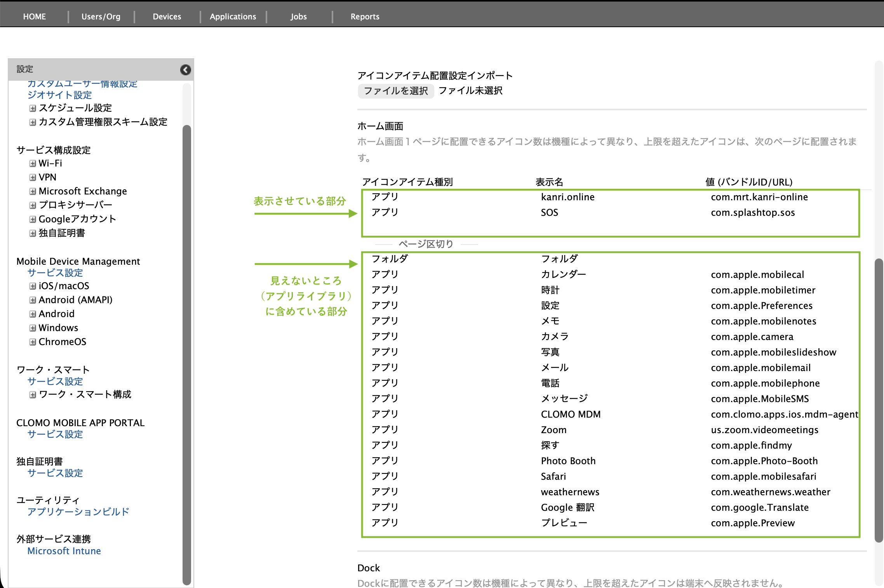The height and width of the screenshot is (588, 884).
Task: Open the Microsoft Intune link
Action: click(x=64, y=551)
